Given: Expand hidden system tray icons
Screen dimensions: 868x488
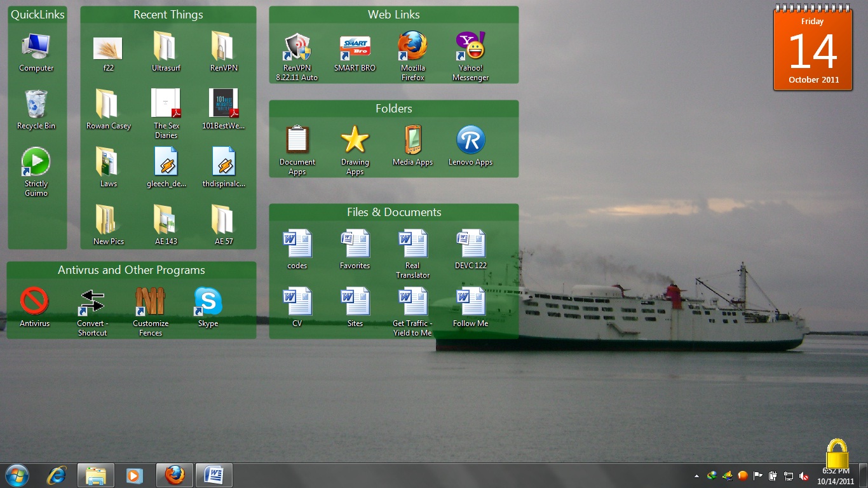Looking at the screenshot, I should 696,475.
